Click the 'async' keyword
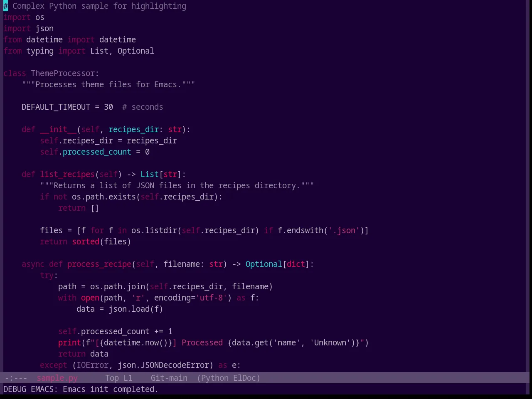This screenshot has height=399, width=532. [33, 264]
